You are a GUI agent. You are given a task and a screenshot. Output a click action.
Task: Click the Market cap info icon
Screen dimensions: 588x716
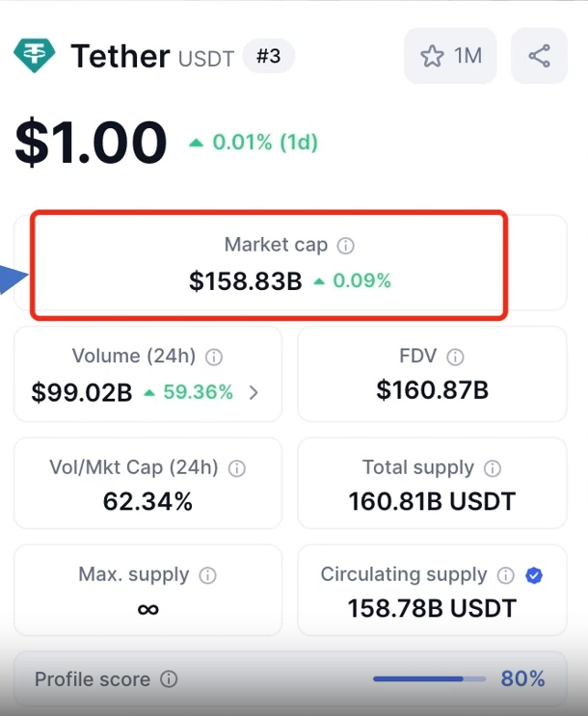click(x=346, y=246)
